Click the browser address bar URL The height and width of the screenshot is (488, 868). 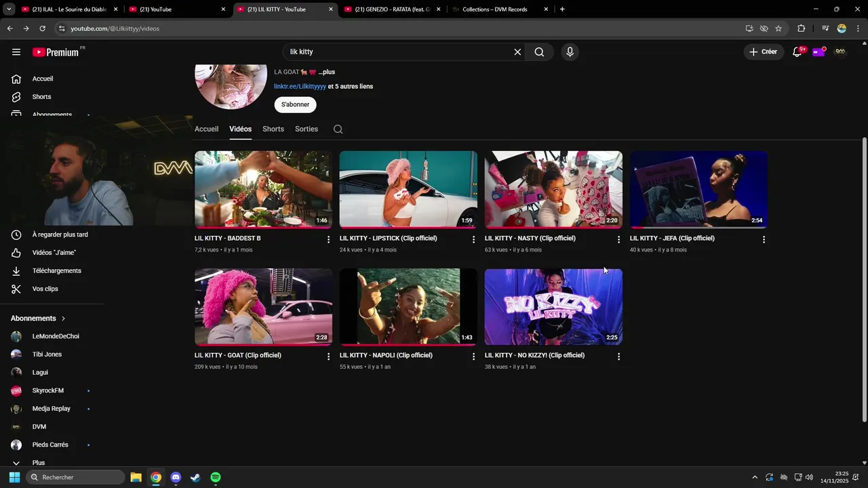[x=115, y=28]
